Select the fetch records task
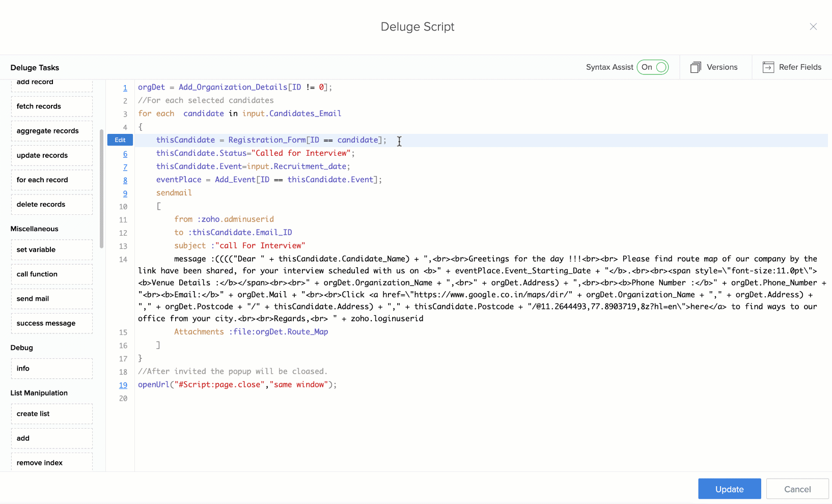 click(51, 106)
